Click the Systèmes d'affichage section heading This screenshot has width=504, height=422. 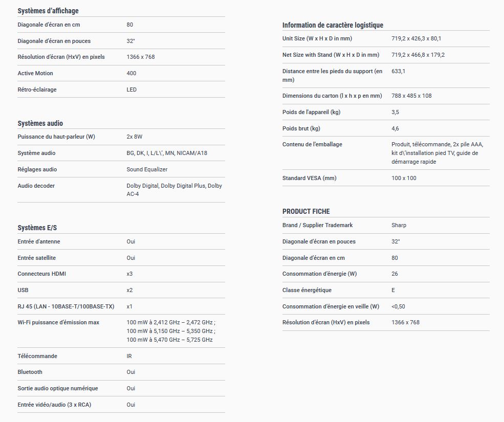click(x=48, y=11)
